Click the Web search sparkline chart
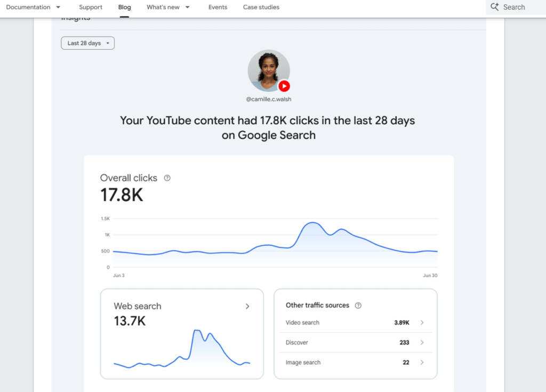 coord(182,348)
